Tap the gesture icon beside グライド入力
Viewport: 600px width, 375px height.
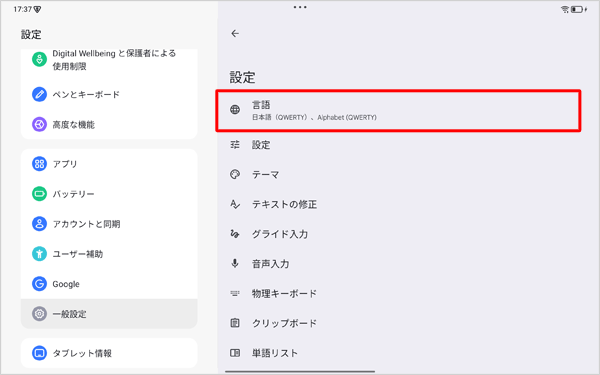click(x=235, y=234)
